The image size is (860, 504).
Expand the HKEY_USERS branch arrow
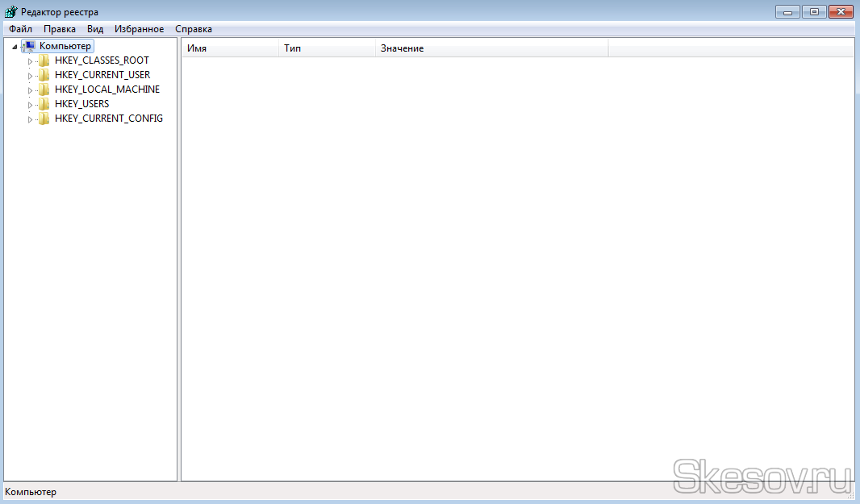point(30,106)
